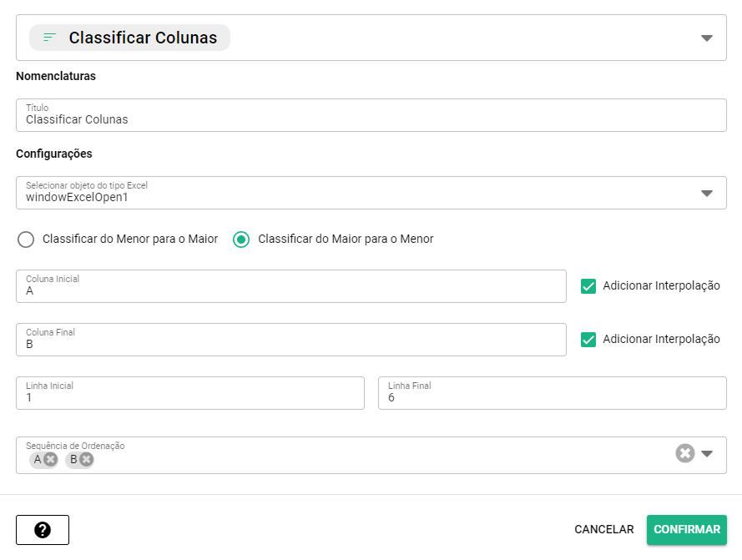Viewport: 742px width, 560px height.
Task: Open the Sequência de Ordenação dropdown arrow
Action: pyautogui.click(x=707, y=454)
